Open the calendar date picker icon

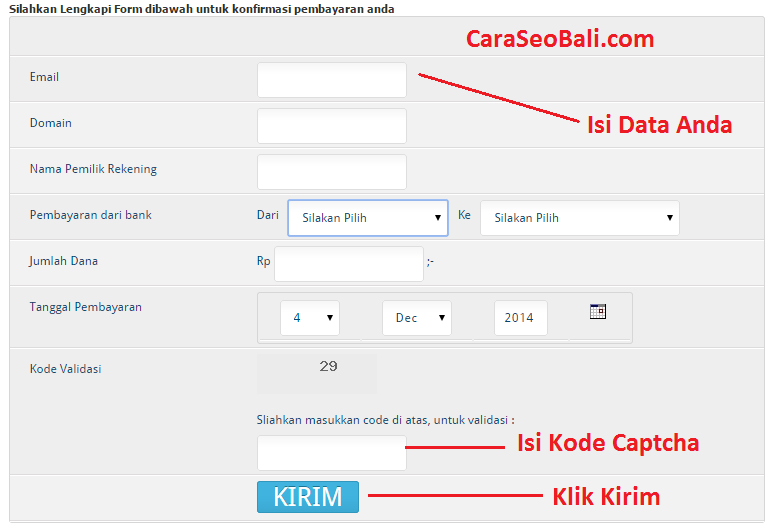click(598, 311)
